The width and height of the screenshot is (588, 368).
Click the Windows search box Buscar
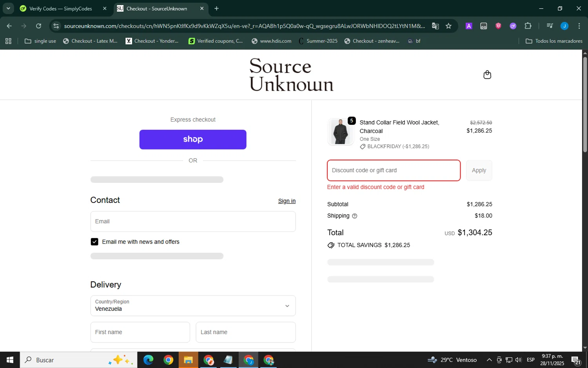tap(78, 360)
